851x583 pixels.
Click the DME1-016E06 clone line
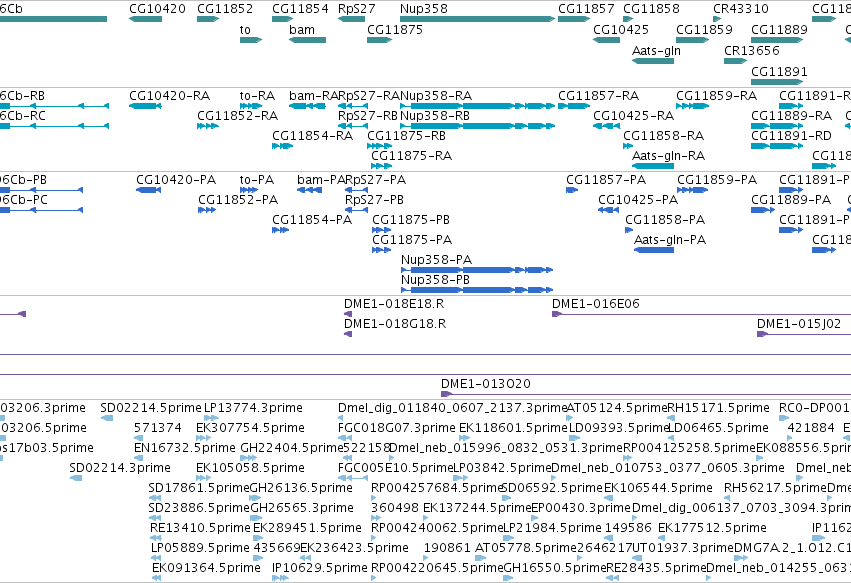pyautogui.click(x=701, y=314)
